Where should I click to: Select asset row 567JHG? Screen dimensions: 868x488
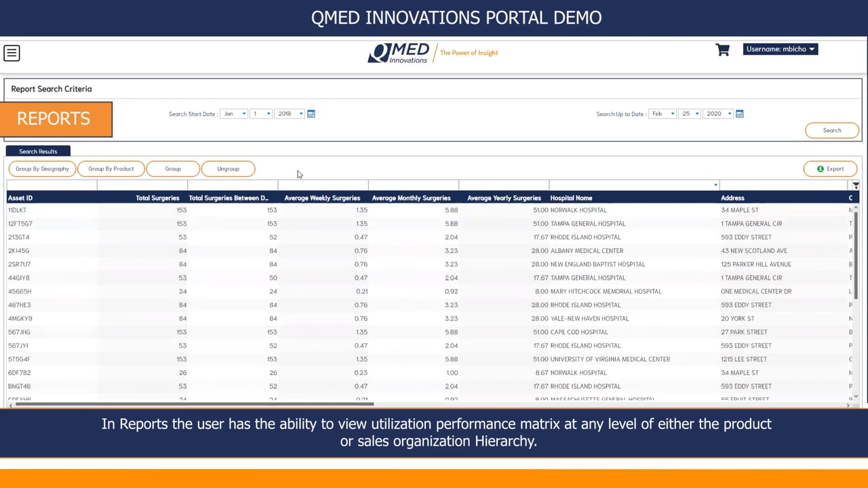click(x=430, y=332)
